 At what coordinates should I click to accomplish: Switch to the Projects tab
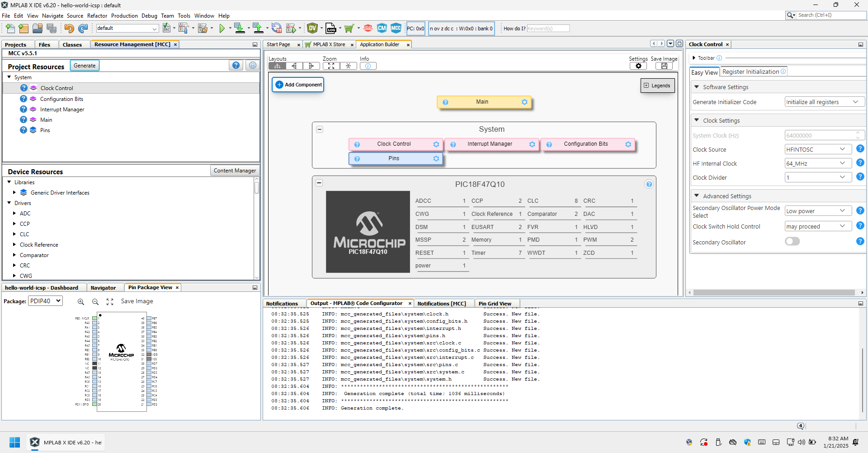(x=16, y=45)
